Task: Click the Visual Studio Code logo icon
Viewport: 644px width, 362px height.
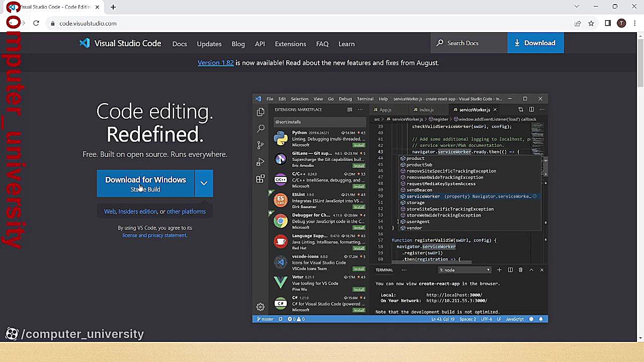Action: pos(85,43)
